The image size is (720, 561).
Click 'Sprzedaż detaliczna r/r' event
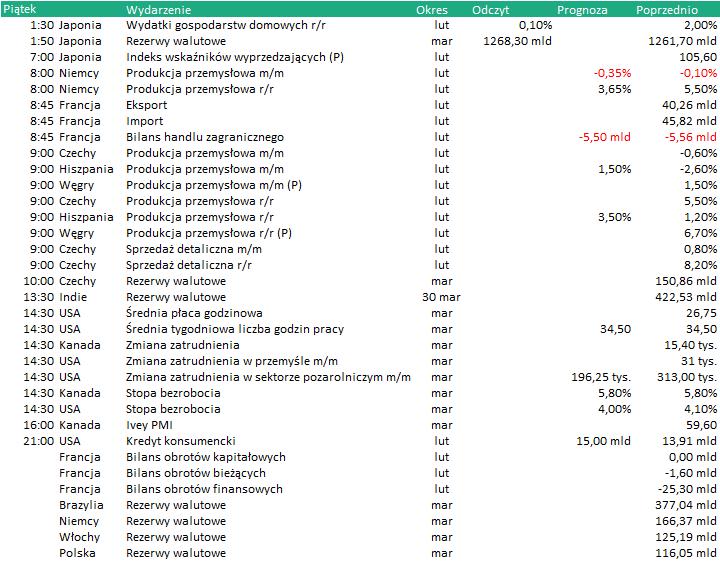(189, 265)
